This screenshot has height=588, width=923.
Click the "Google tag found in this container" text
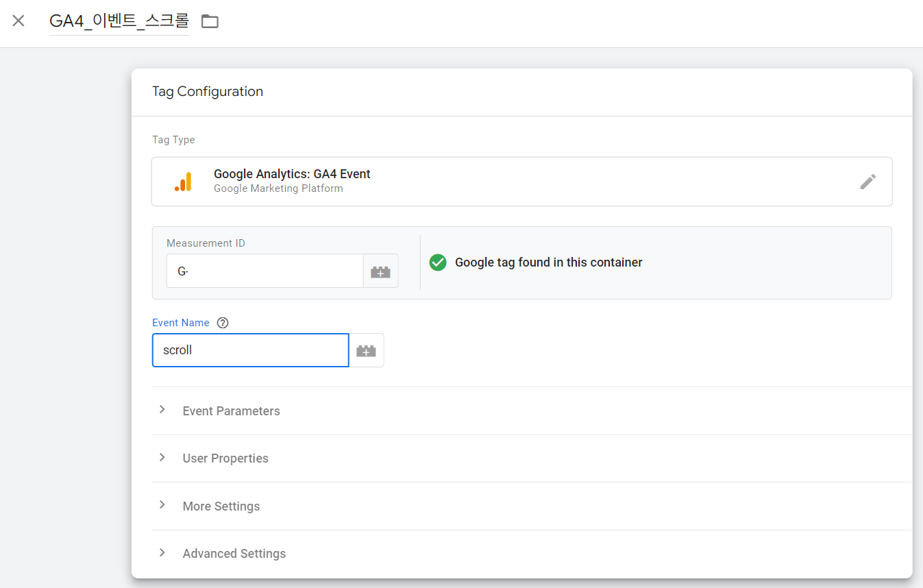[549, 262]
